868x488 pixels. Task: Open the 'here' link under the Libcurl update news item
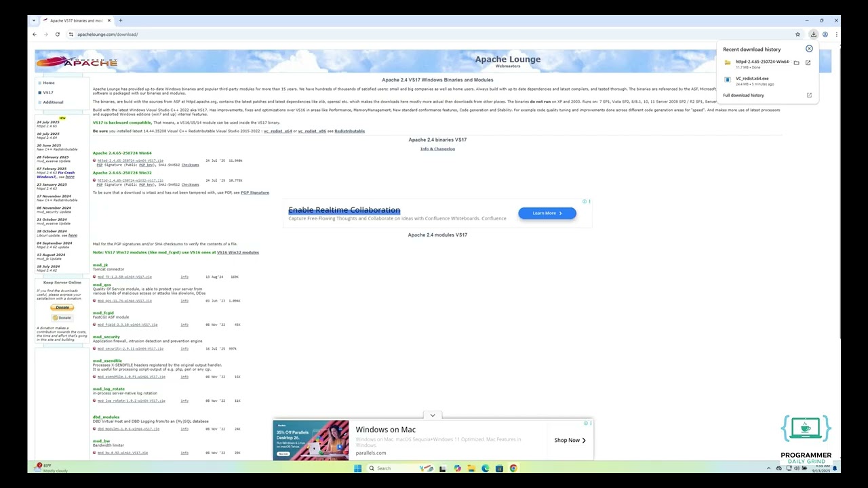pos(73,235)
